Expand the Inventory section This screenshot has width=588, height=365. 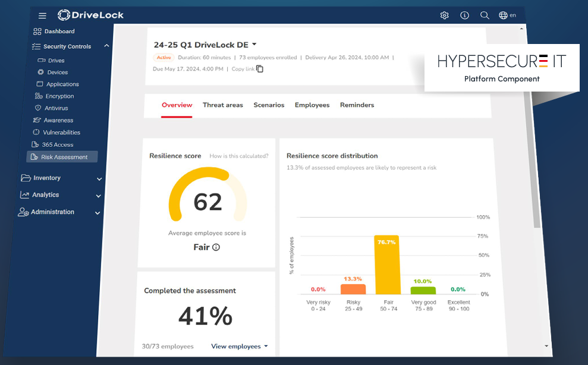tap(99, 179)
